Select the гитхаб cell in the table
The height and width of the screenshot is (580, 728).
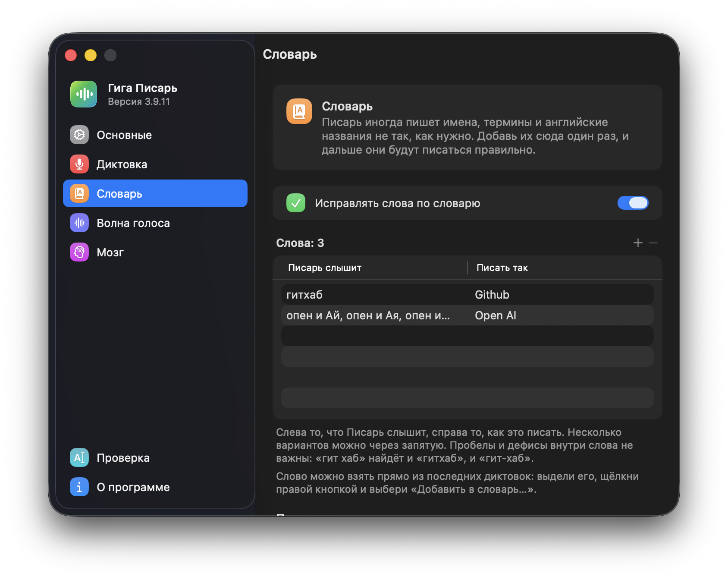click(x=304, y=295)
